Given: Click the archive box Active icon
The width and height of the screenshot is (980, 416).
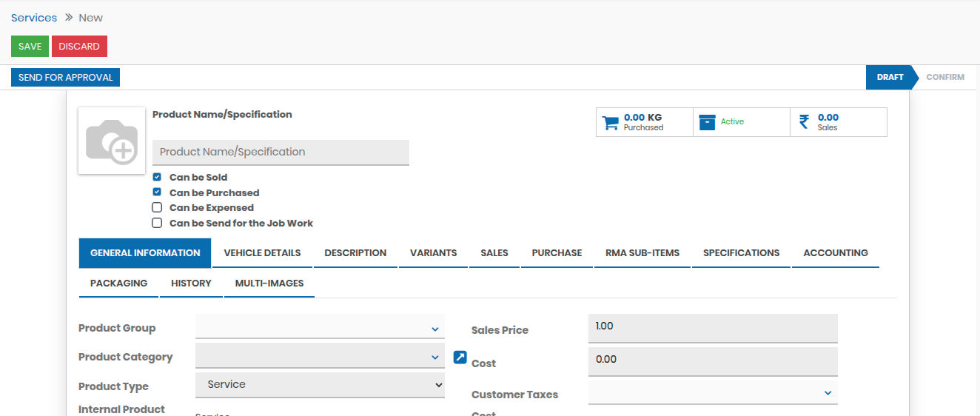Looking at the screenshot, I should 707,122.
